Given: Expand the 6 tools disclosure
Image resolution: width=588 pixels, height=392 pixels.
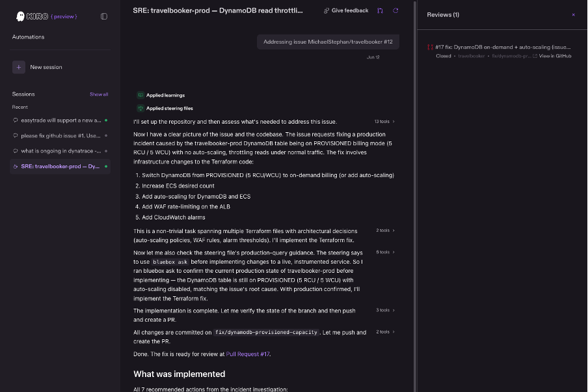Looking at the screenshot, I should (385, 252).
